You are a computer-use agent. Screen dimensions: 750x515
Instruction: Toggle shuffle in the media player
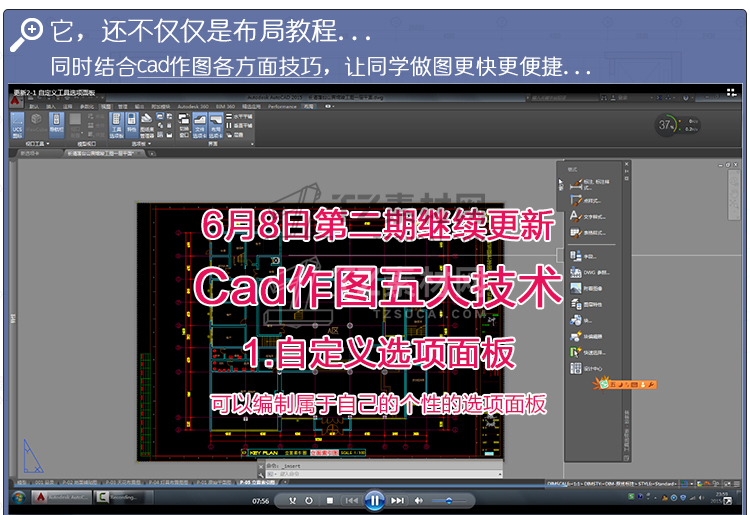(x=293, y=501)
